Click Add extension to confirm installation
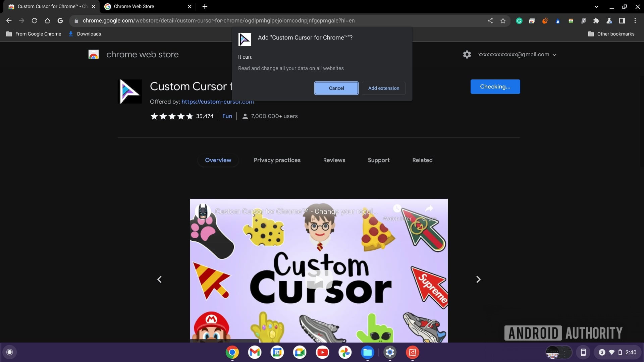Screen dimensions: 644x362 click(383, 88)
